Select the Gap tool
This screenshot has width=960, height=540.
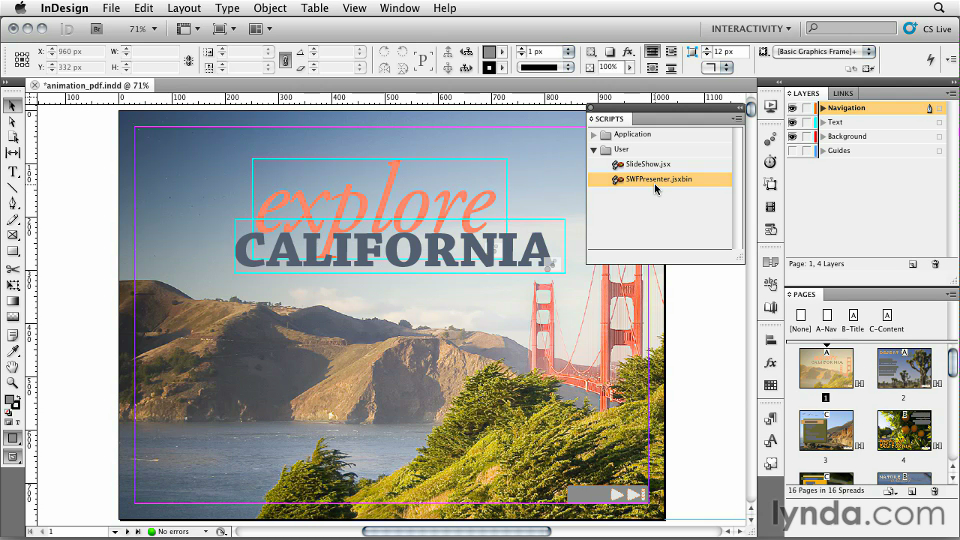tap(12, 153)
